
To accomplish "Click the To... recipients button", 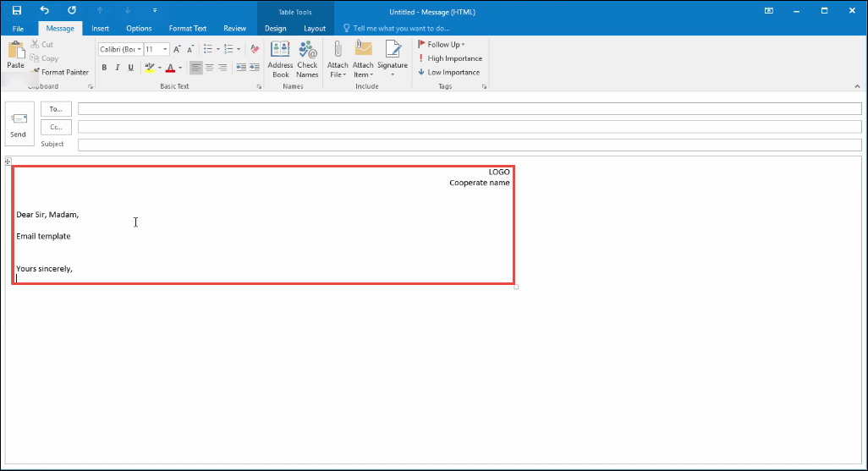I will click(x=56, y=109).
